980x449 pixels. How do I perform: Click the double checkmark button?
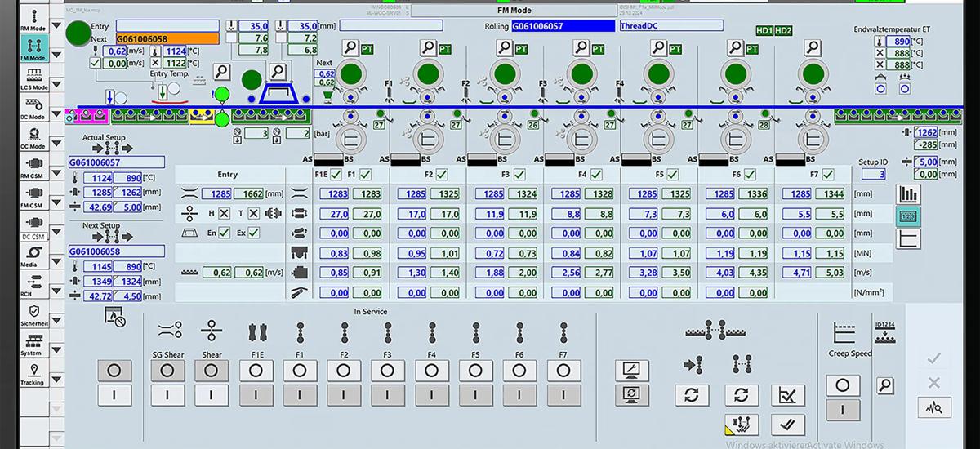788,425
